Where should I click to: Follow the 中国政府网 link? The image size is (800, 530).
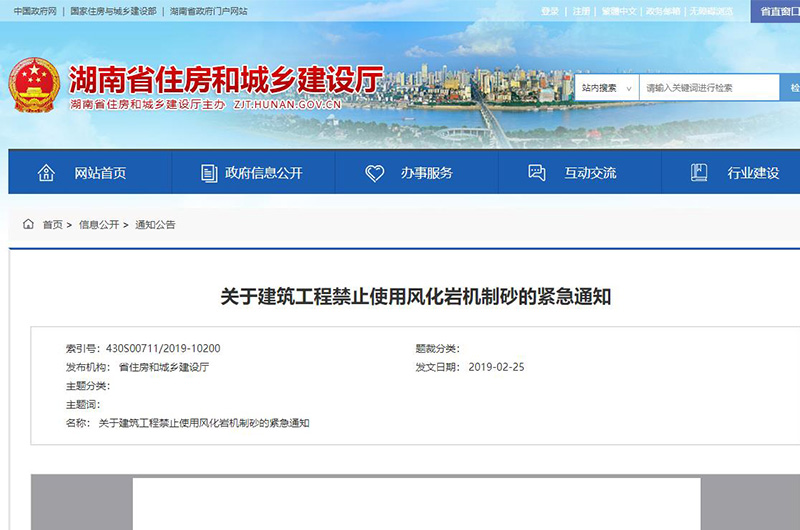click(35, 11)
